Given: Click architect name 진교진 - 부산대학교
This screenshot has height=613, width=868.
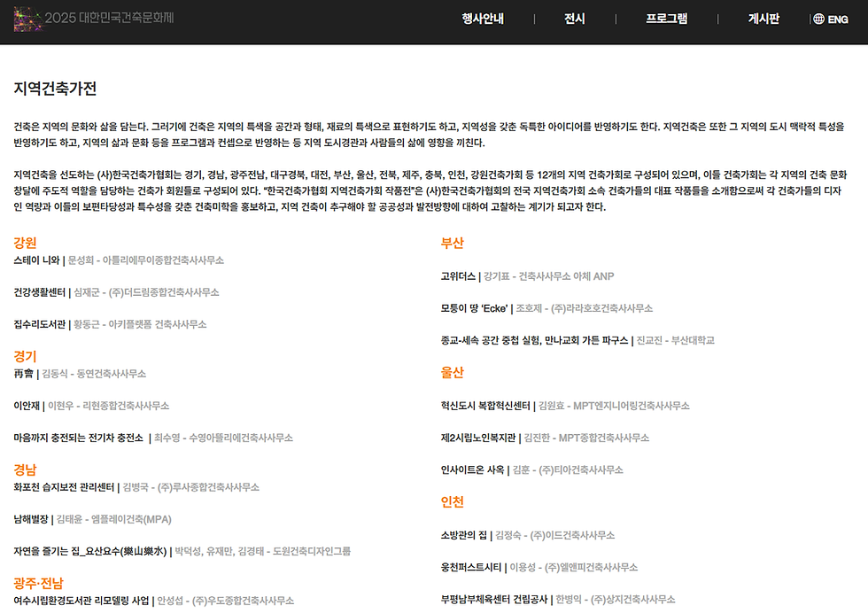Looking at the screenshot, I should pyautogui.click(x=675, y=340).
